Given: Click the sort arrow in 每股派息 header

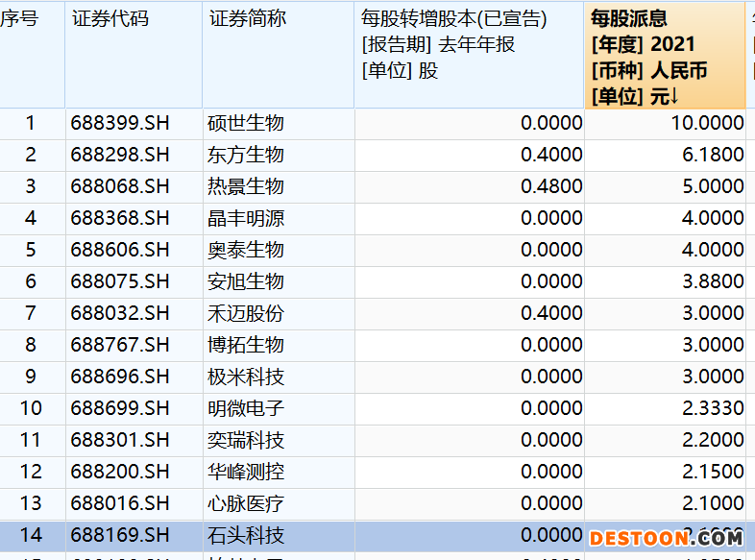Looking at the screenshot, I should 674,96.
